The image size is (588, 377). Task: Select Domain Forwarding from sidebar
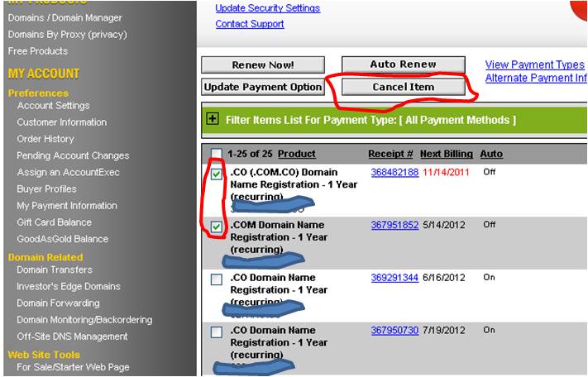[x=57, y=303]
